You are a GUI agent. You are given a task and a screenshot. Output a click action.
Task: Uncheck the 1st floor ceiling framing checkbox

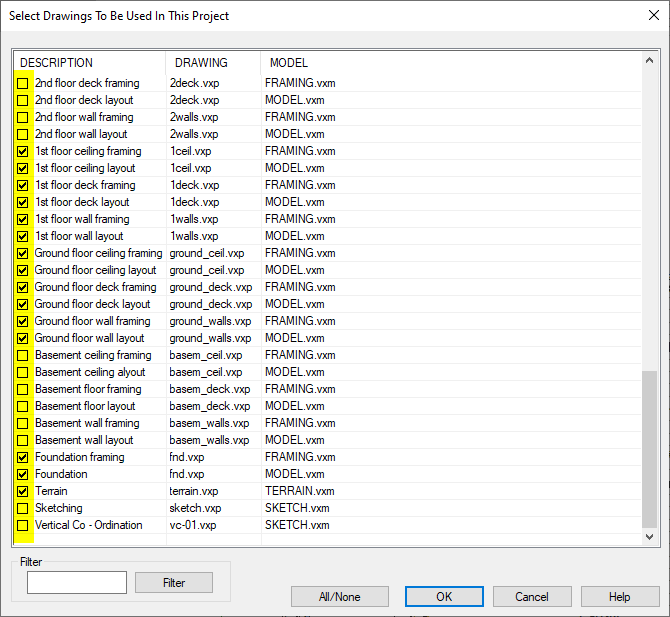[23, 151]
